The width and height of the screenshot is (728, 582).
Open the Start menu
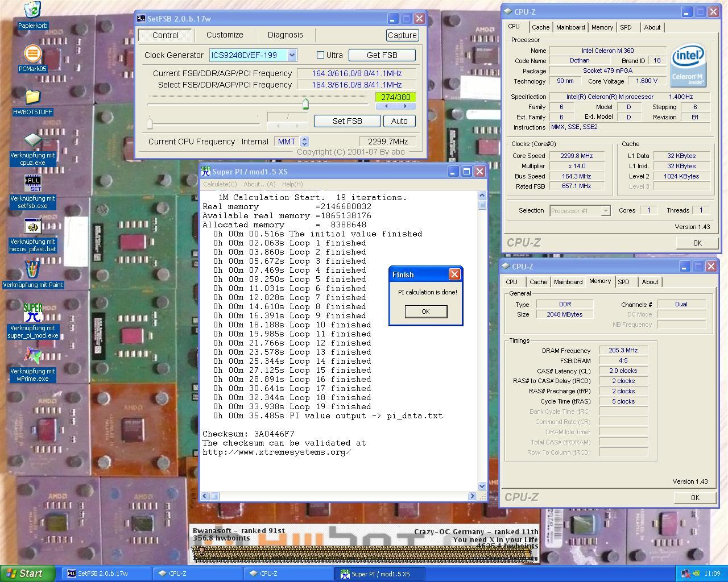pyautogui.click(x=28, y=573)
